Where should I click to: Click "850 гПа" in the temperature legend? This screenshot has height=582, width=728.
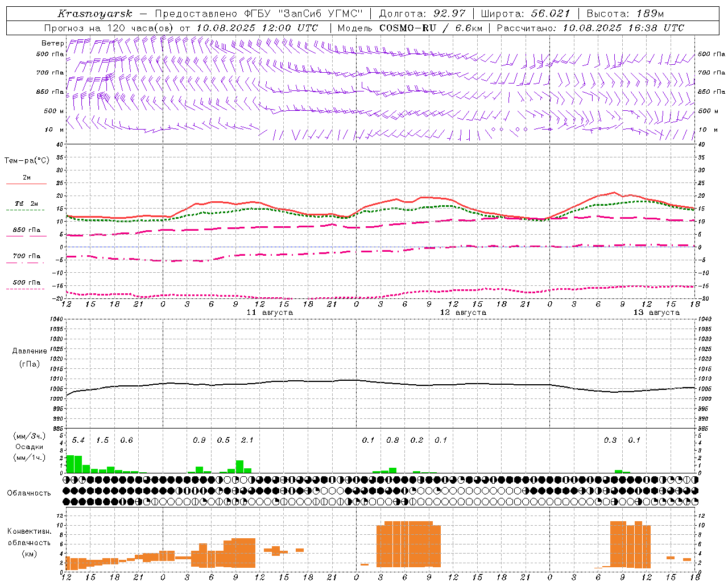point(26,230)
